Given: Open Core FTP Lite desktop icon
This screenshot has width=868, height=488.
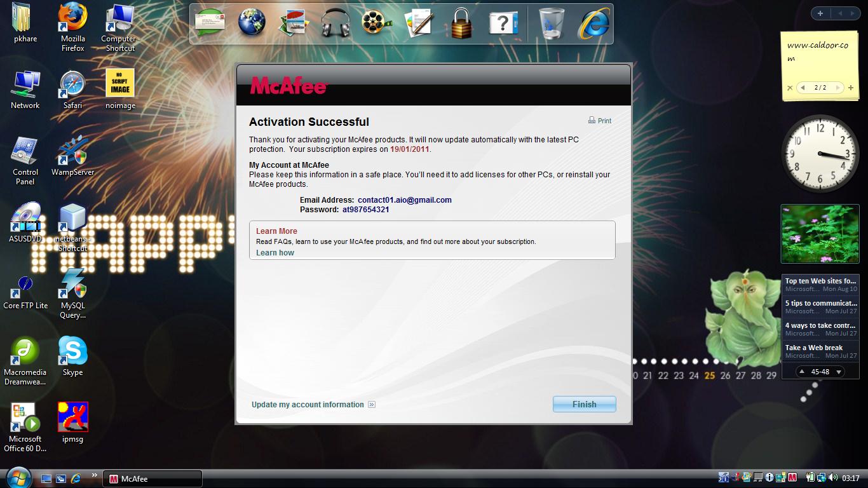Looking at the screenshot, I should click(x=25, y=292).
